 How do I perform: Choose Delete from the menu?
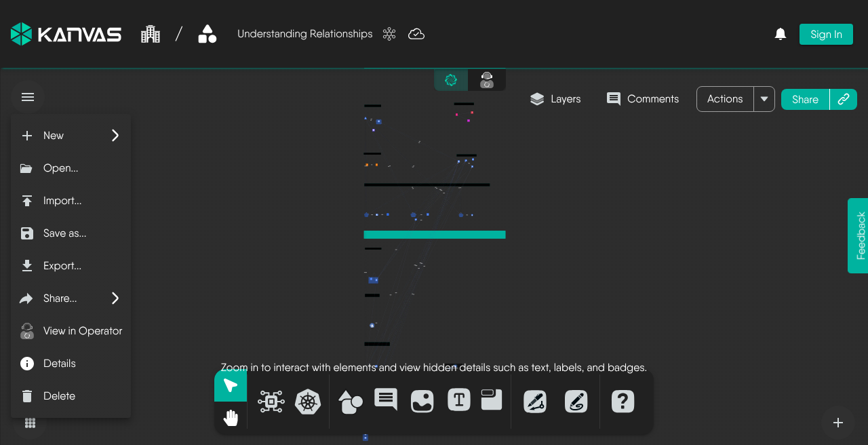click(71, 396)
